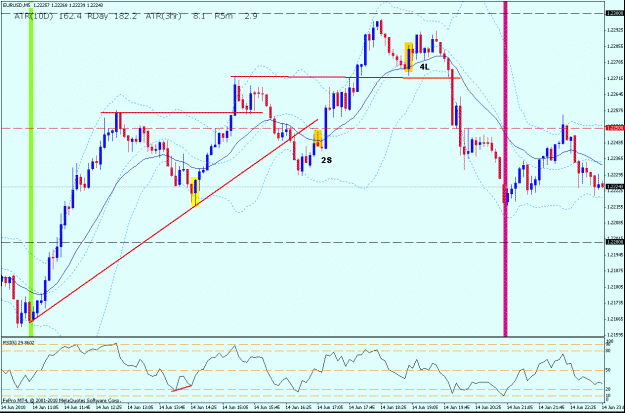The height and width of the screenshot is (413, 625).
Task: Click the "14 Jun 17:05" time axis label
Action: tap(330, 409)
